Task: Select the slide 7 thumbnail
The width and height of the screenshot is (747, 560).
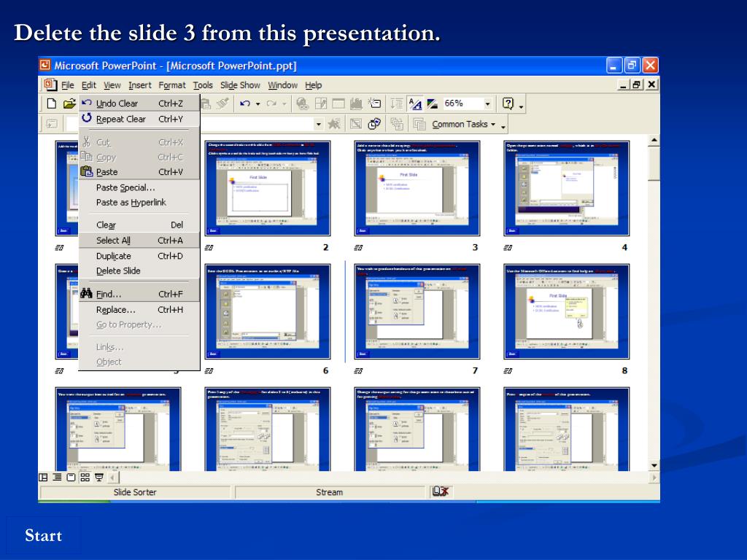Action: 417,311
